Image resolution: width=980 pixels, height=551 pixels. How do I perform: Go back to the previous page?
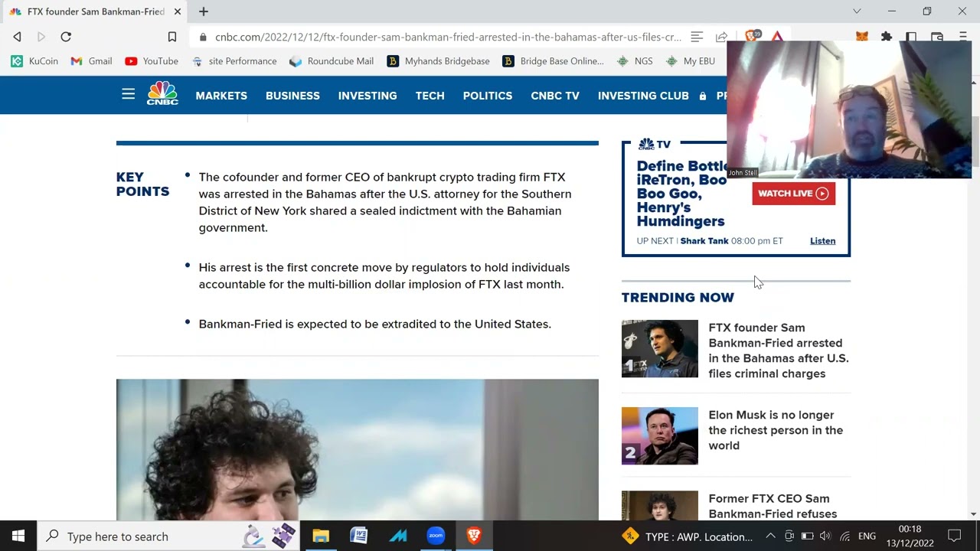pyautogui.click(x=18, y=37)
